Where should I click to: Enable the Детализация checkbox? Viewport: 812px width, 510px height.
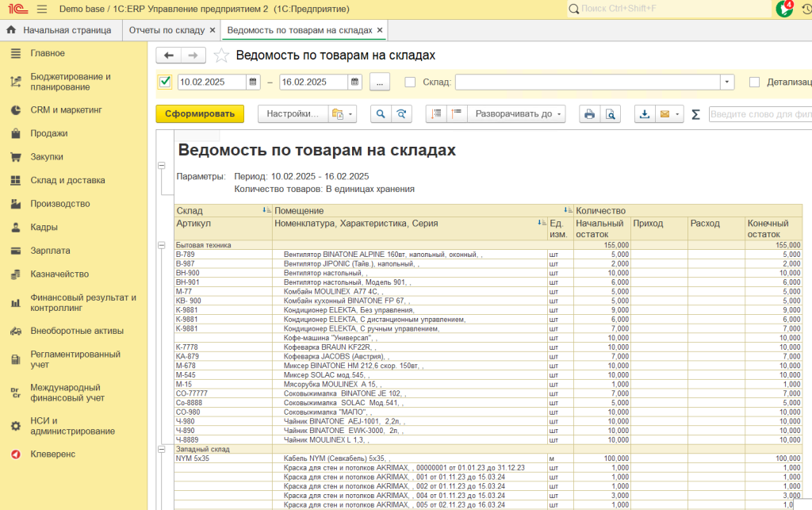point(755,82)
